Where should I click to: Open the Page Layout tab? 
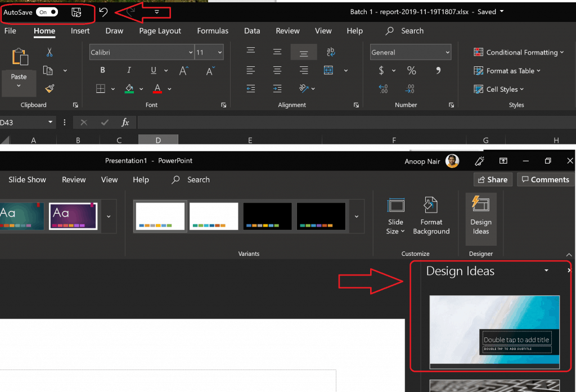click(160, 31)
